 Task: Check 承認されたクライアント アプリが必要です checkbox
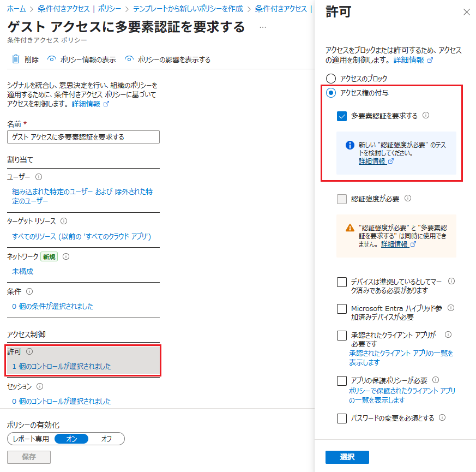pyautogui.click(x=342, y=336)
